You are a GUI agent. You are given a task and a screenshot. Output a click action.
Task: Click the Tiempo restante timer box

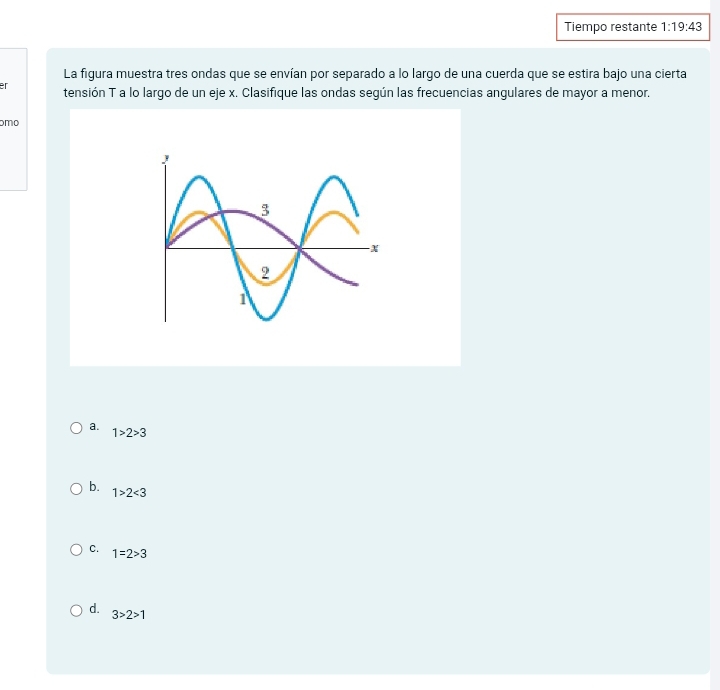pos(633,27)
